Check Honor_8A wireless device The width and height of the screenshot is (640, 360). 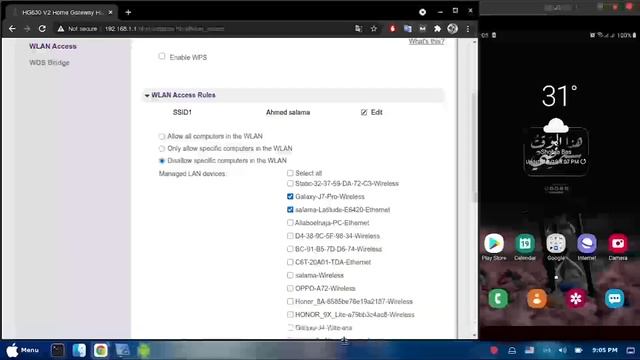[x=290, y=301]
